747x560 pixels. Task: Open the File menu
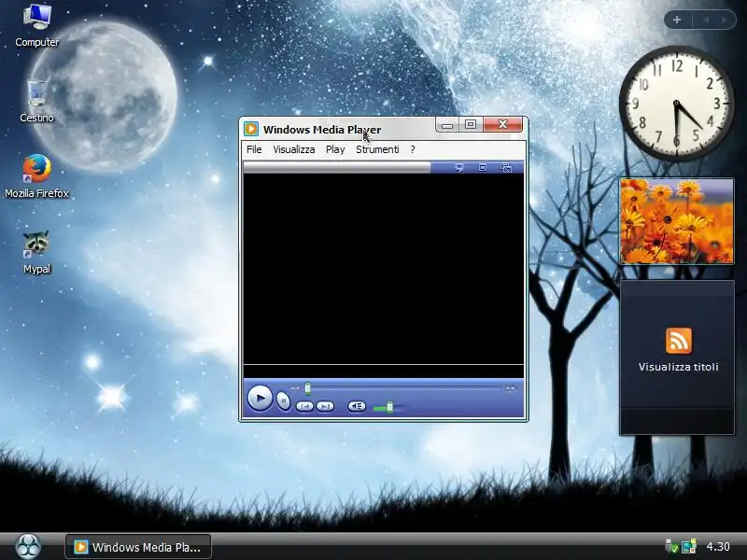(254, 149)
